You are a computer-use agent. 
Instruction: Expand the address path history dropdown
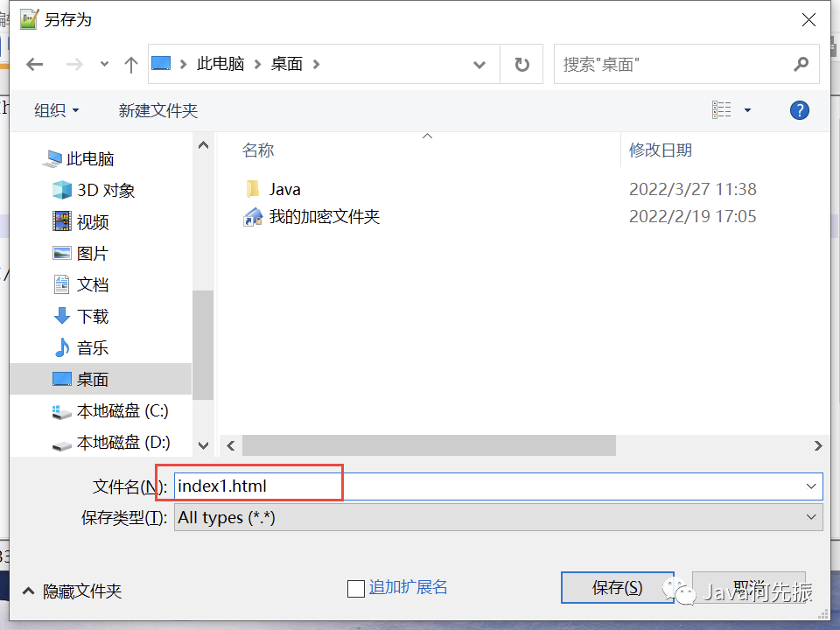coord(479,65)
